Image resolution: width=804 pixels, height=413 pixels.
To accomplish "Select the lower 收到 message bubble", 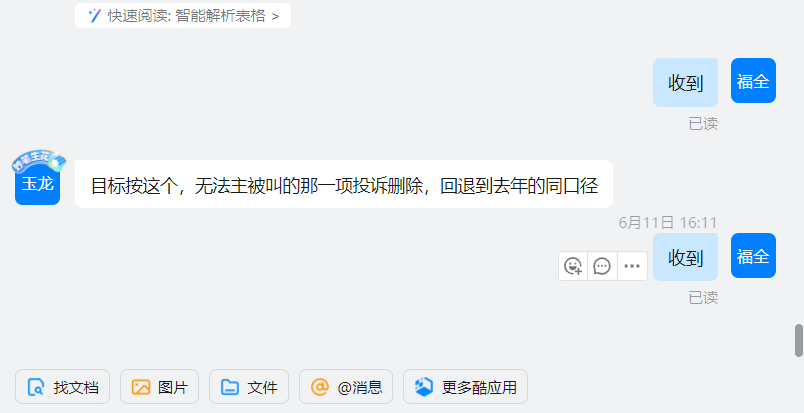I will click(686, 257).
